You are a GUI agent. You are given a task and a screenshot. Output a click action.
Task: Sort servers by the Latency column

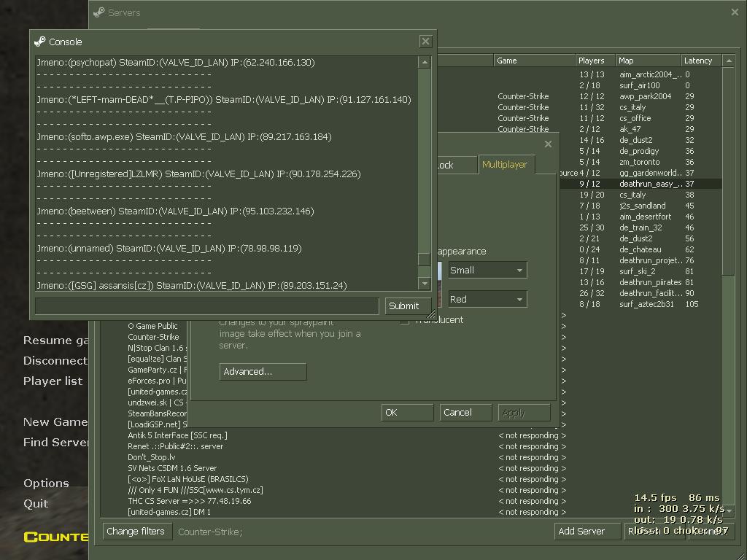tap(702, 61)
